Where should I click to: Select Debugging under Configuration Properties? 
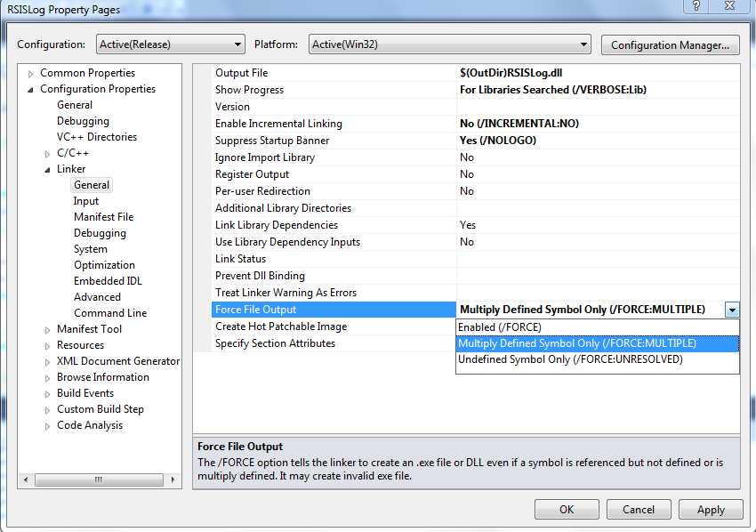tap(83, 121)
